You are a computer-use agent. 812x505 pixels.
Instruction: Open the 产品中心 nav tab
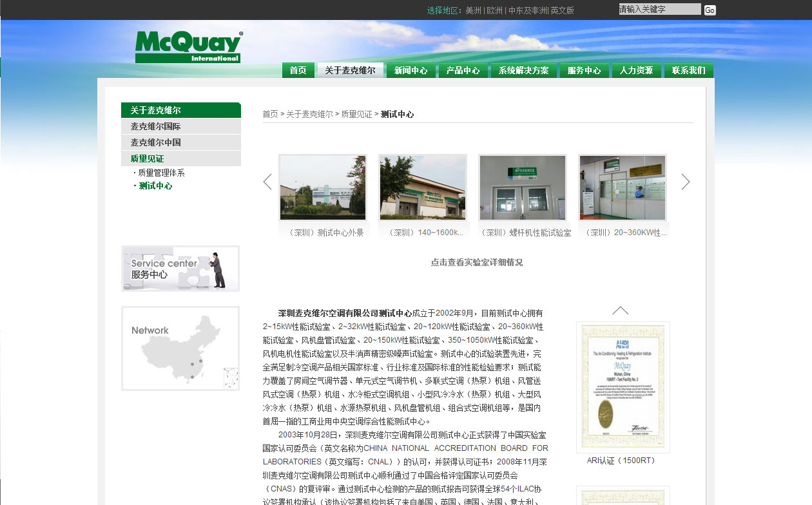463,71
